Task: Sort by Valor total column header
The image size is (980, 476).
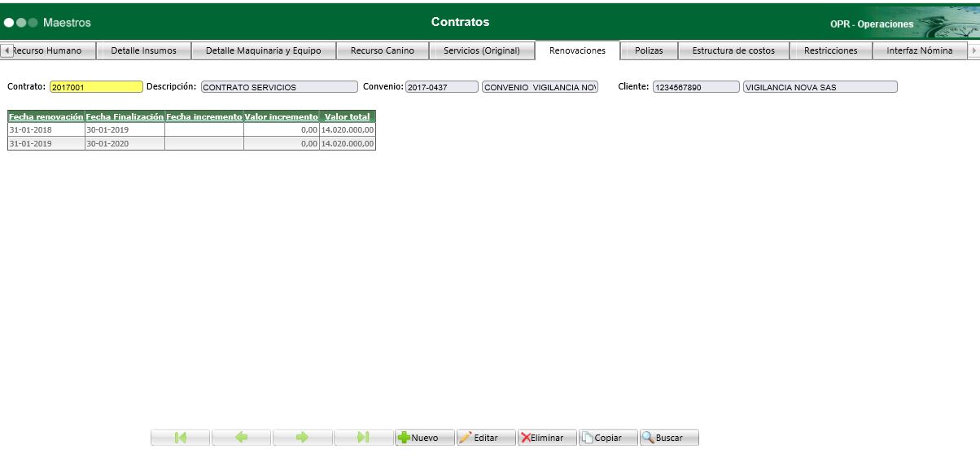Action: (x=348, y=117)
